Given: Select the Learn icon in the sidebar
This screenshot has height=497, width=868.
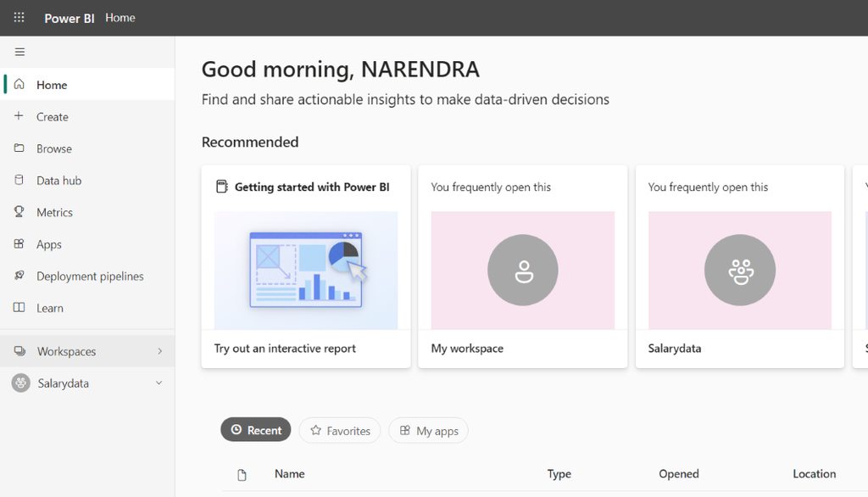Looking at the screenshot, I should [x=19, y=308].
